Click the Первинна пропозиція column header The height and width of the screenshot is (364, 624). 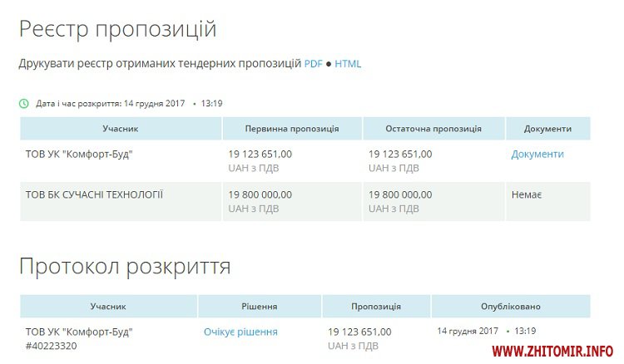292,129
